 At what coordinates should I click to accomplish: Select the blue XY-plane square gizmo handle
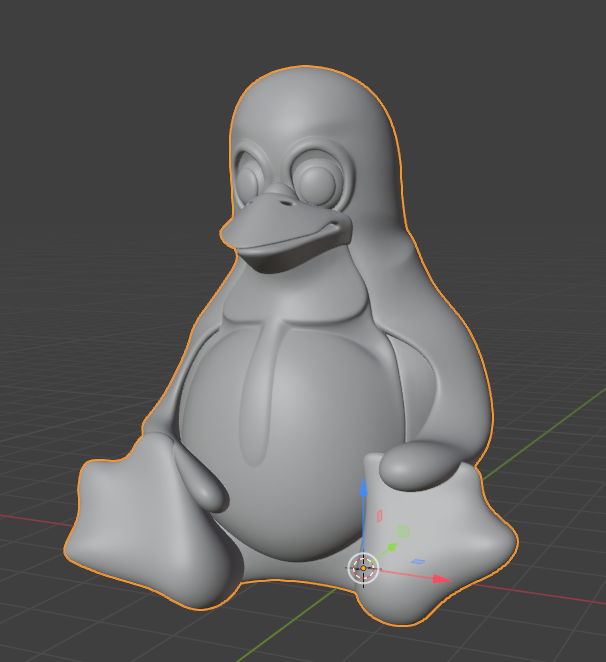pyautogui.click(x=418, y=562)
